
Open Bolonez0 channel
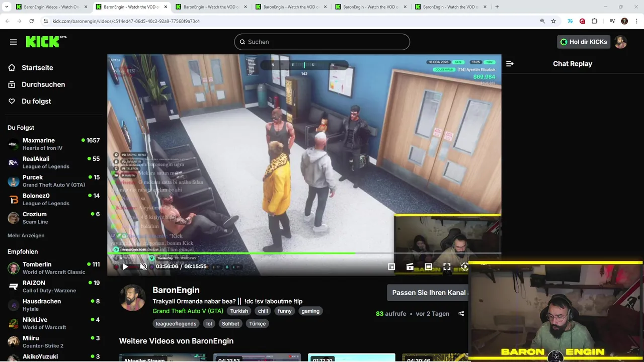pos(53,200)
